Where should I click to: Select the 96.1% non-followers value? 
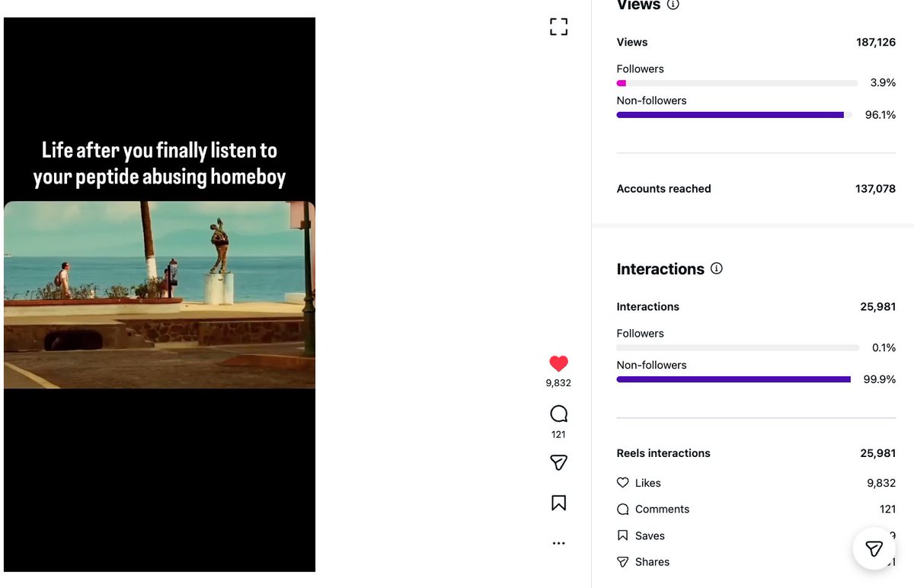[x=880, y=115]
